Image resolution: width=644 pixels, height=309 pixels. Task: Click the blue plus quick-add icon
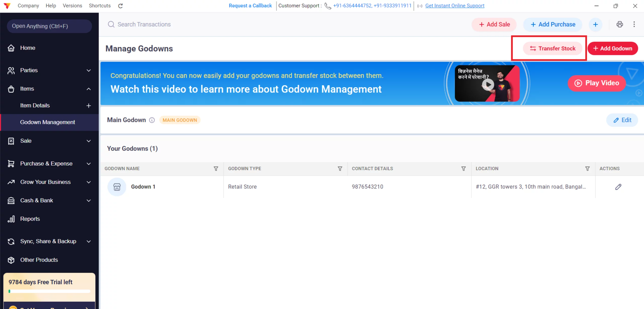pos(595,24)
